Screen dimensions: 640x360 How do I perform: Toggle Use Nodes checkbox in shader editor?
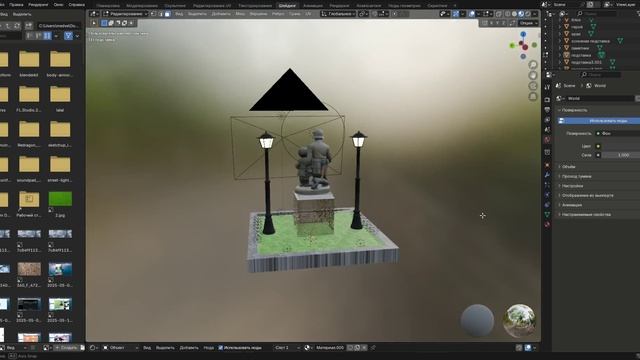tap(221, 348)
